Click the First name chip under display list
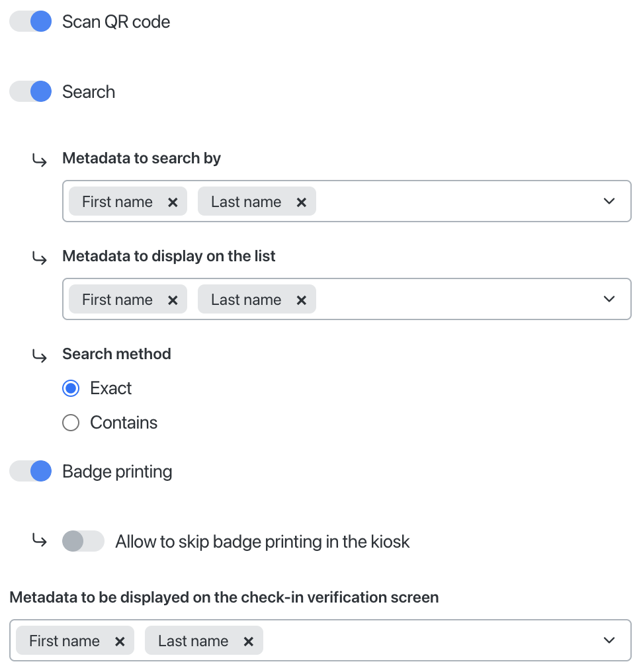 (x=116, y=299)
